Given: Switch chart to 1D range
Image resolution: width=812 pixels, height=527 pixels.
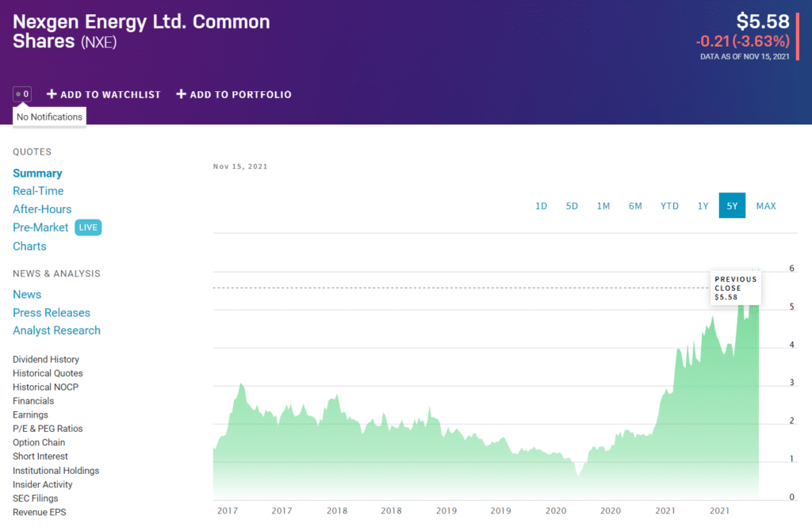Looking at the screenshot, I should point(541,206).
